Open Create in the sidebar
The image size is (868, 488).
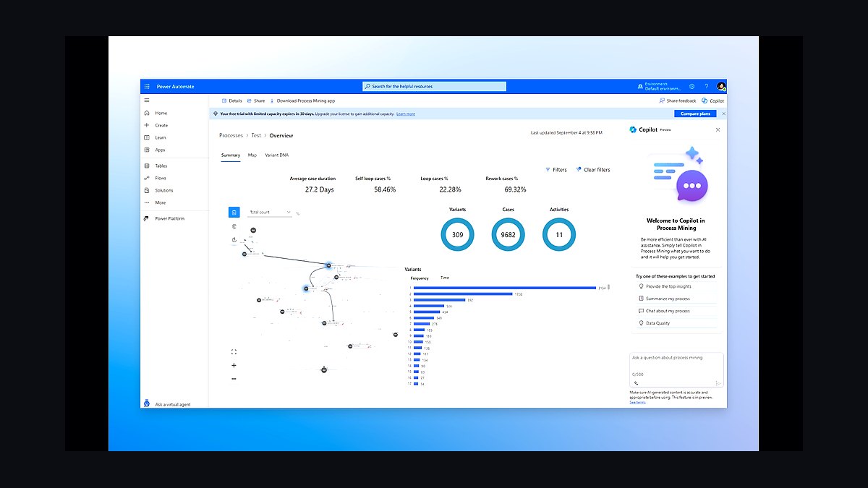pos(161,125)
